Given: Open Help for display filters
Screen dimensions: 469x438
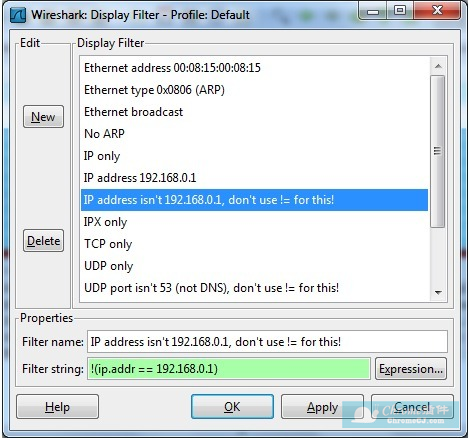Looking at the screenshot, I should (x=57, y=407).
